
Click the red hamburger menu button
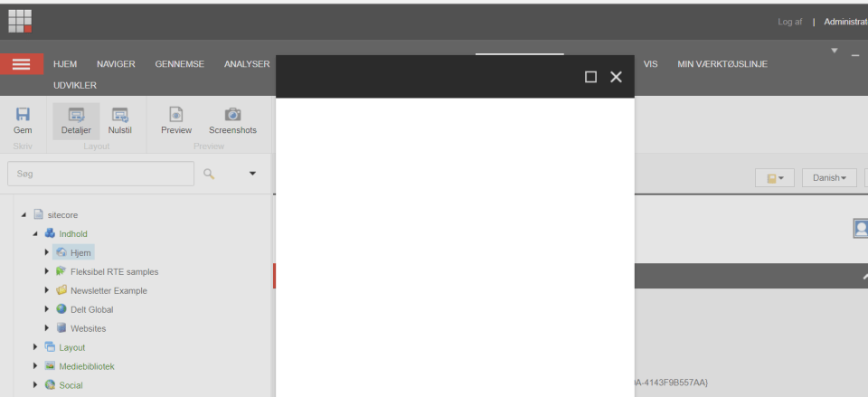[x=22, y=64]
